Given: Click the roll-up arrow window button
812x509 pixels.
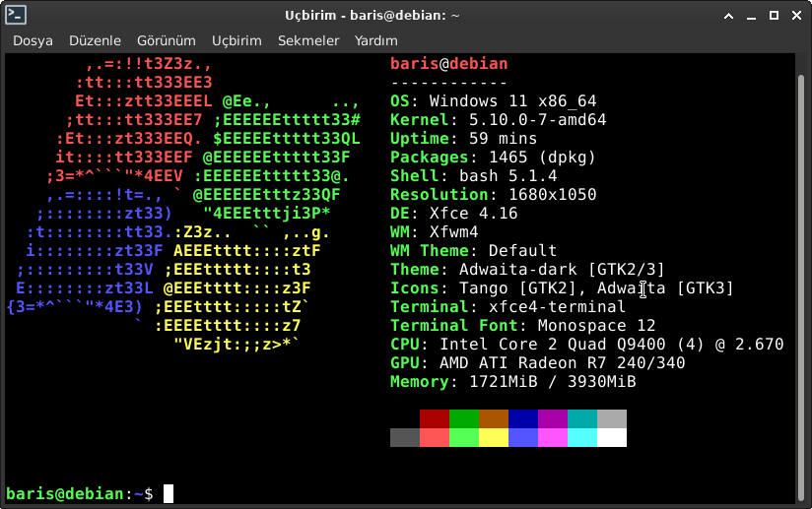Looking at the screenshot, I should [x=728, y=16].
